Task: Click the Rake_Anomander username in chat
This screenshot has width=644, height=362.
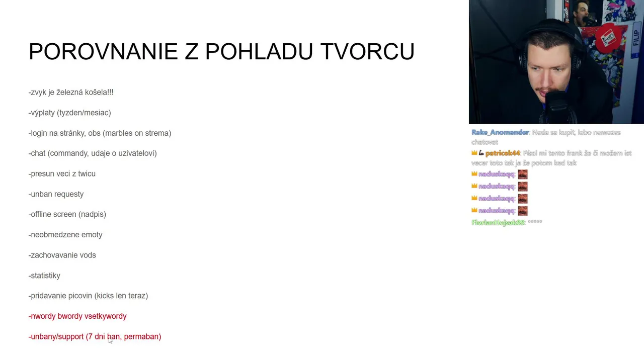Action: (x=500, y=132)
